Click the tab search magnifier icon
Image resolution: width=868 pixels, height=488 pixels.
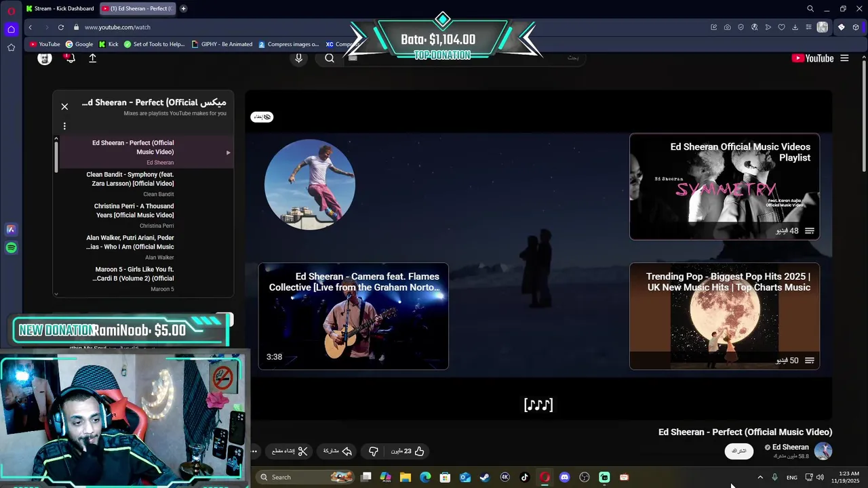[x=810, y=9]
